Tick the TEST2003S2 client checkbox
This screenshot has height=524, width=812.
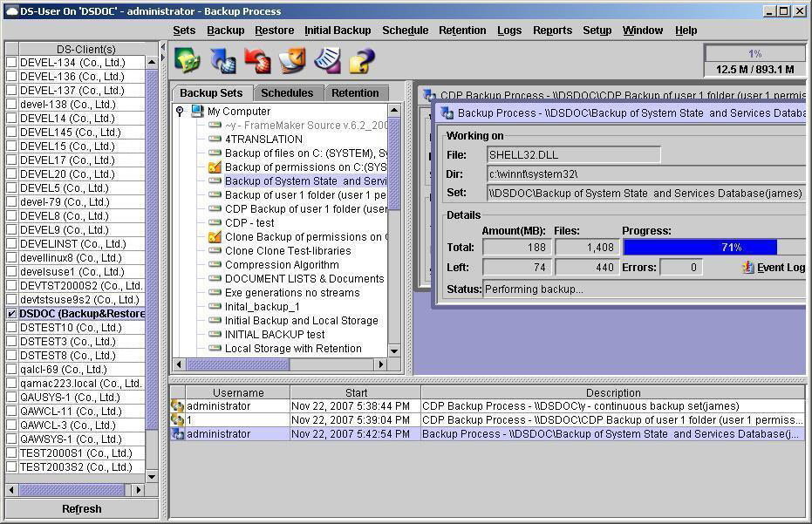coord(11,467)
